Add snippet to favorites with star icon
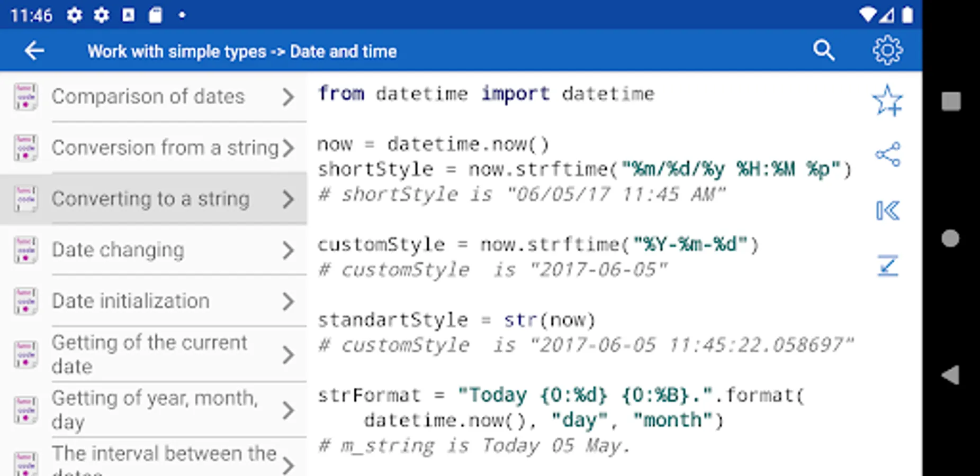 click(x=887, y=100)
